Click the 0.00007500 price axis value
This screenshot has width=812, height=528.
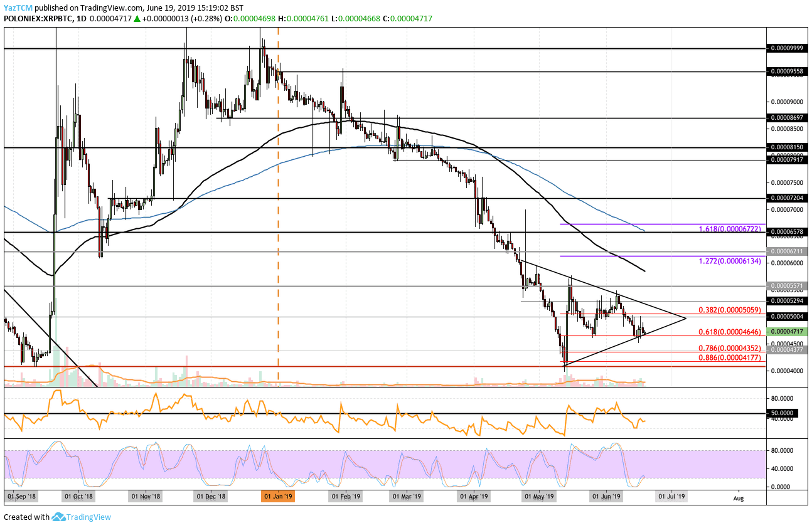point(788,182)
